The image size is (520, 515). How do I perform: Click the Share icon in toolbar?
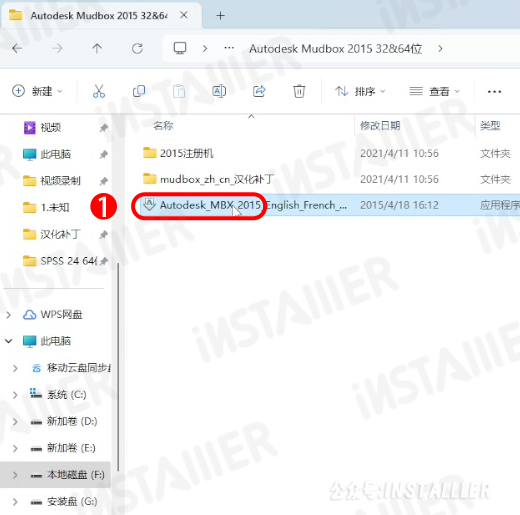259,91
